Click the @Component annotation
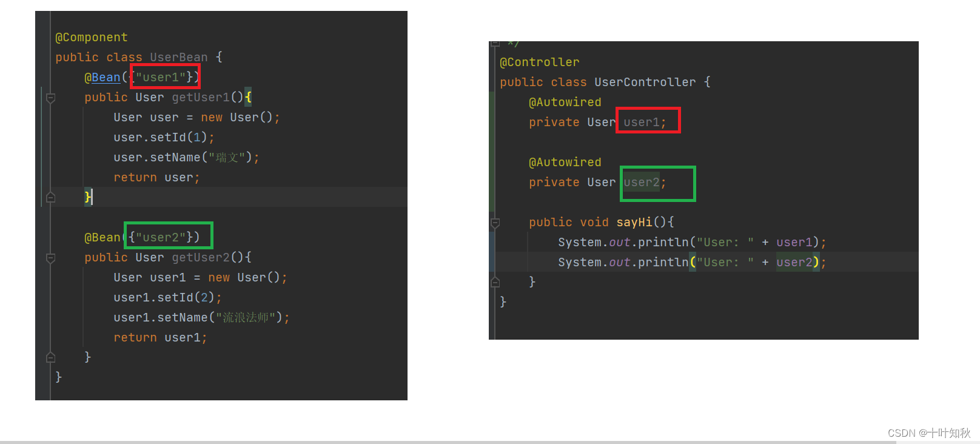 coord(92,38)
